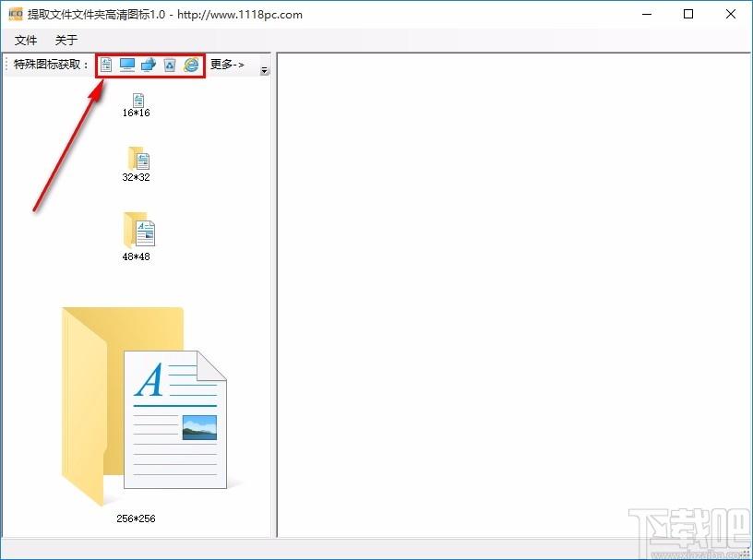753x560 pixels.
Task: Click the My Documents icon in toolbar
Action: (106, 65)
